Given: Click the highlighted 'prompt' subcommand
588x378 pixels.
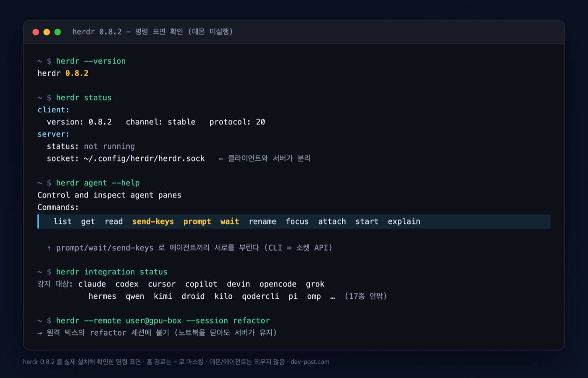Looking at the screenshot, I should [197, 222].
